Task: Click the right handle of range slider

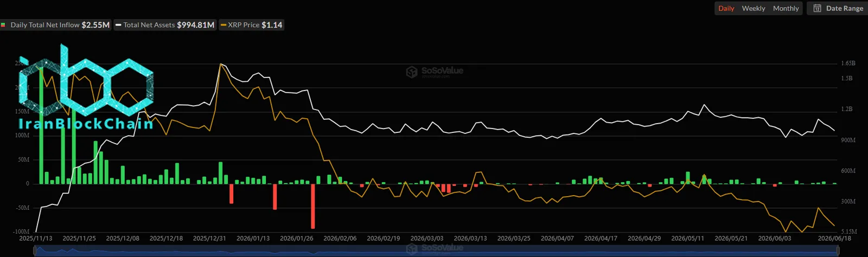Action: (839, 250)
